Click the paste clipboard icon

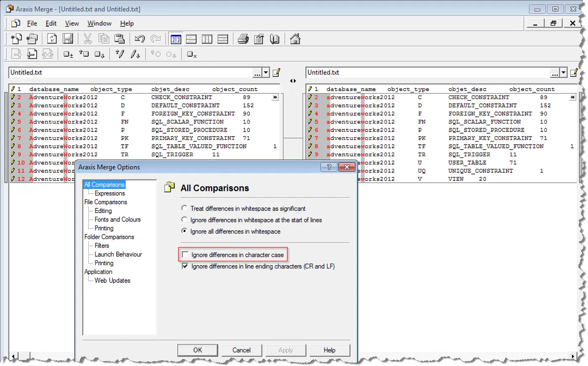[120, 39]
